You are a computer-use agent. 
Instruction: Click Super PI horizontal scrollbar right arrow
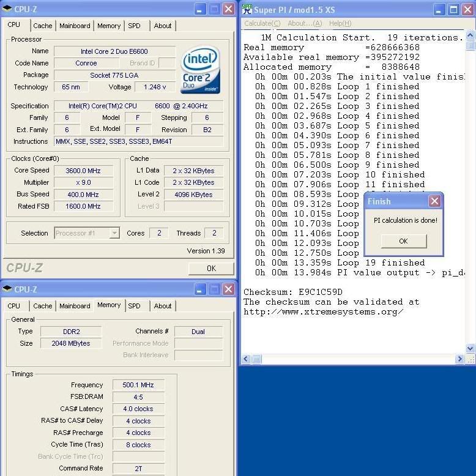[x=460, y=359]
